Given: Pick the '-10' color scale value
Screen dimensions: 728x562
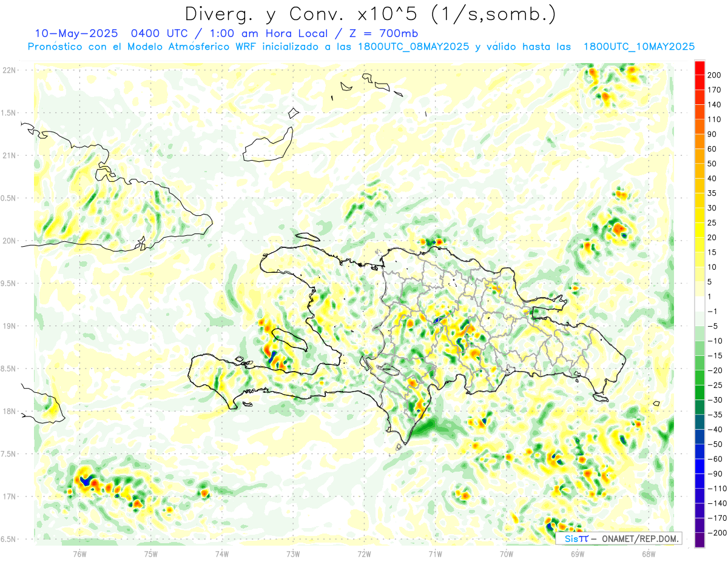Looking at the screenshot, I should [x=715, y=341].
